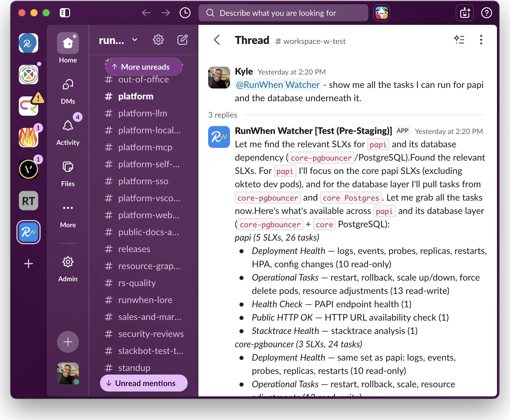510x420 pixels.
Task: Click the search field
Action: pos(283,13)
